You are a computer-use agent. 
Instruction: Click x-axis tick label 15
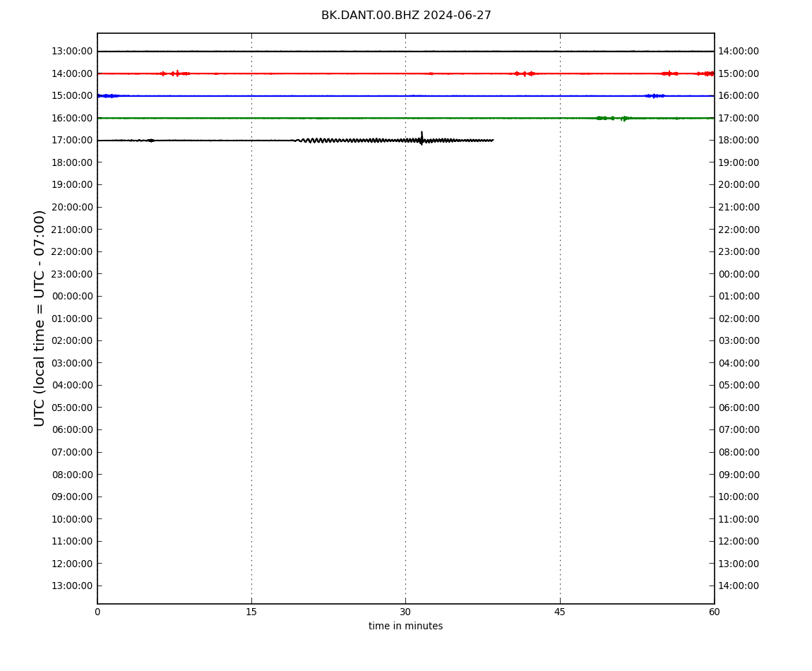pyautogui.click(x=251, y=612)
